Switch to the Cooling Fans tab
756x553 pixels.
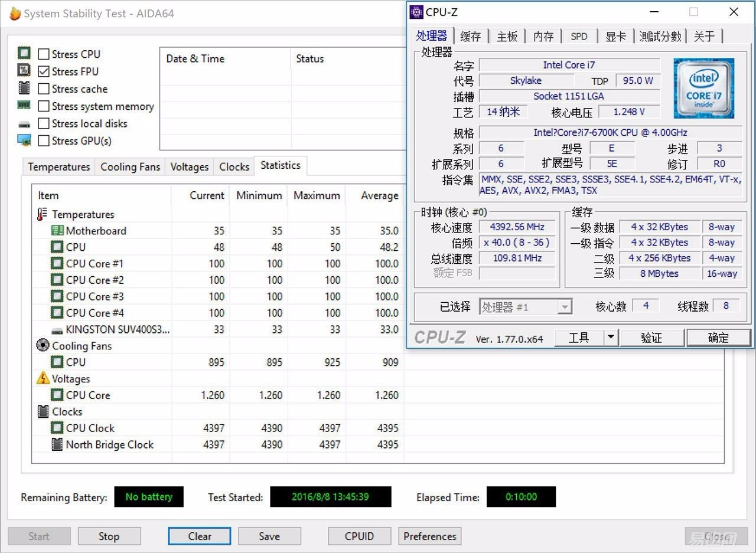[130, 167]
